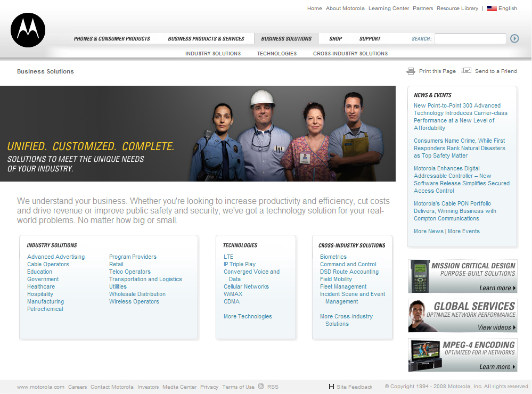Open the Global Services View videos banner
This screenshot has width=532, height=394.
coord(462,316)
